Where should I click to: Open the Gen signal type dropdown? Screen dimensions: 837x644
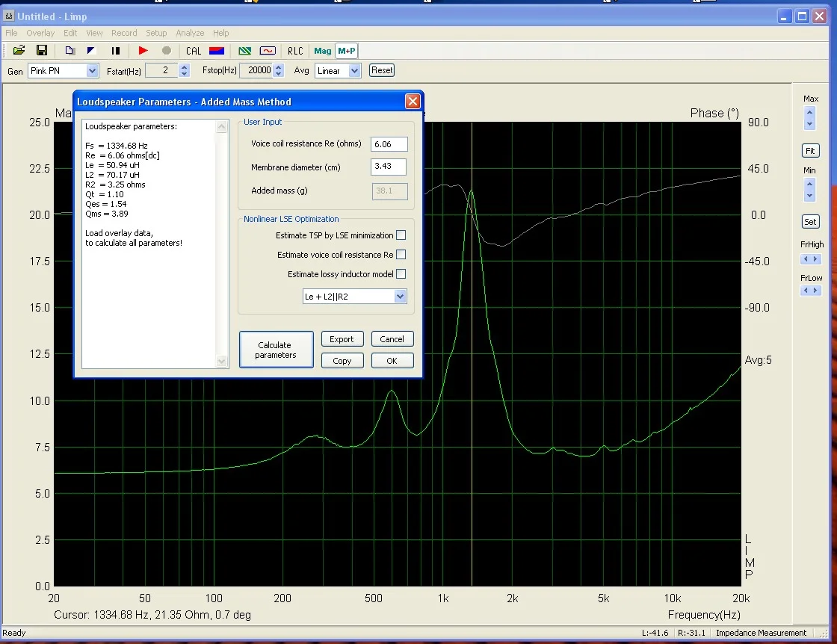point(91,70)
